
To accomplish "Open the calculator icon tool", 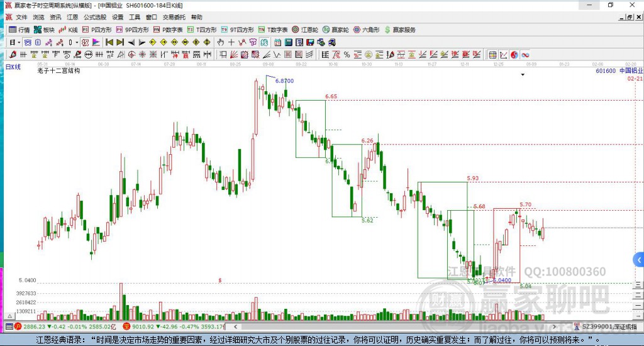I will pyautogui.click(x=288, y=42).
